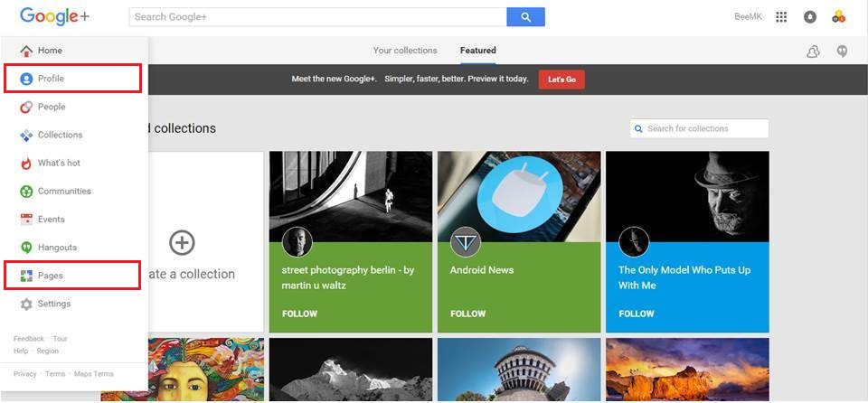Click the Terms link

click(55, 374)
